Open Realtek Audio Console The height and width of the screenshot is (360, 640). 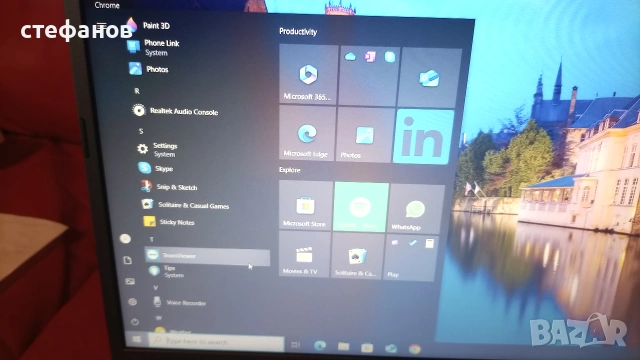(x=175, y=111)
